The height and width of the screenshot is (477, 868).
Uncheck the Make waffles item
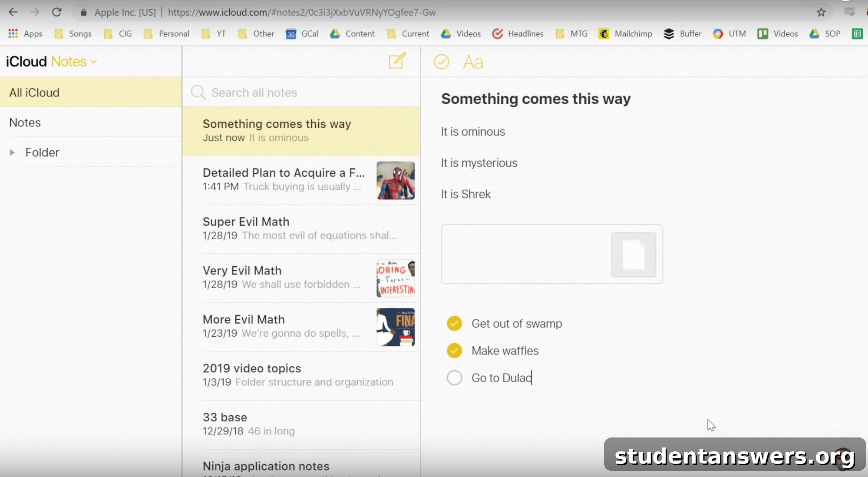pos(454,350)
